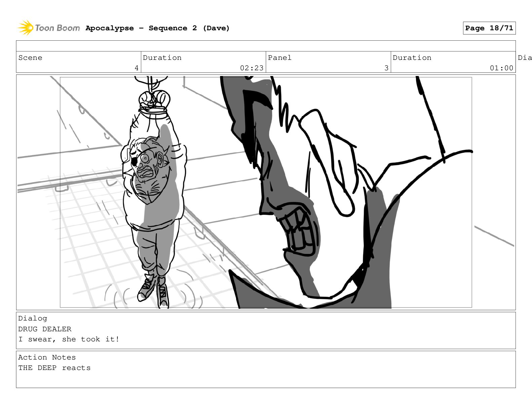532x412 pixels.
Task: Click the storyboard panel drawing
Action: (x=266, y=192)
